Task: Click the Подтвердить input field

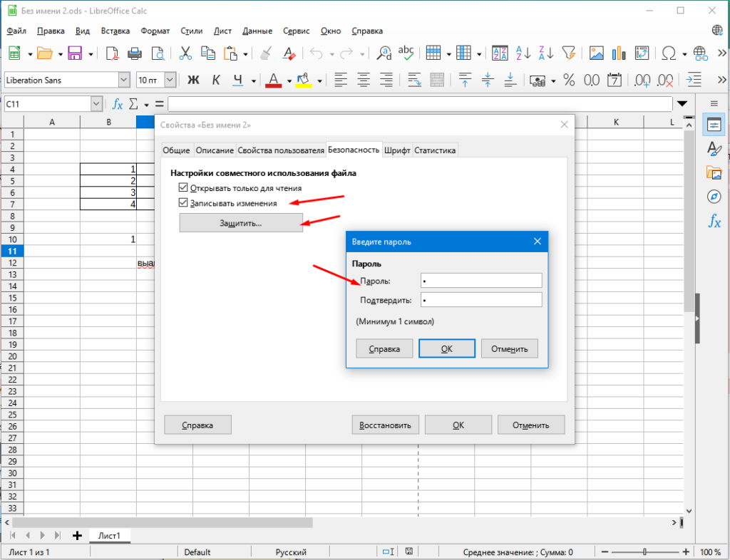Action: point(481,299)
